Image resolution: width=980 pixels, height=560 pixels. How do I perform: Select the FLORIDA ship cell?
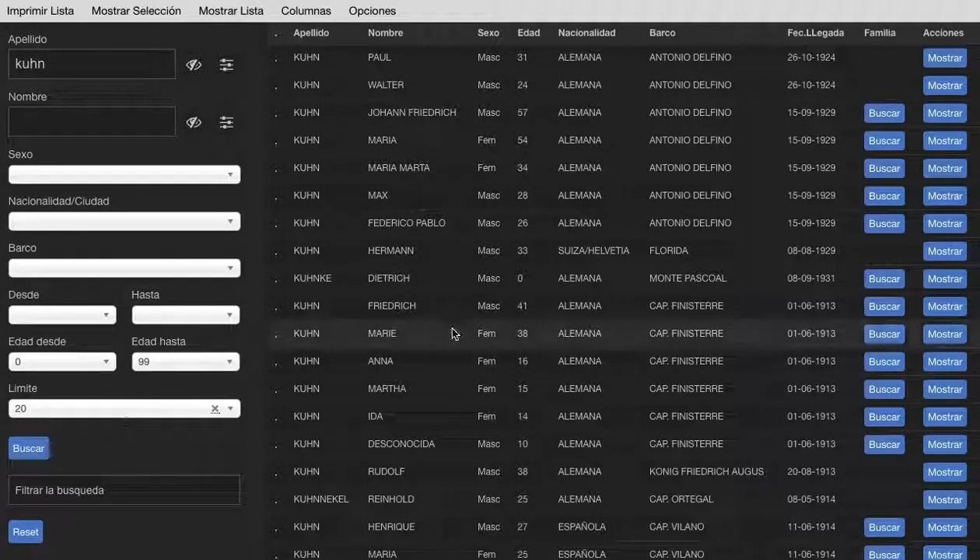click(669, 250)
